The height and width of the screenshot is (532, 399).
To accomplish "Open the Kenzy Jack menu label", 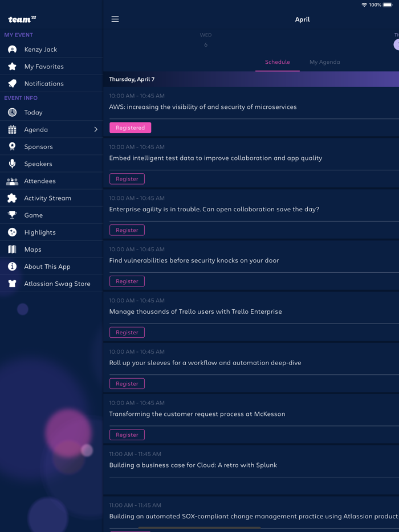I will (x=40, y=50).
